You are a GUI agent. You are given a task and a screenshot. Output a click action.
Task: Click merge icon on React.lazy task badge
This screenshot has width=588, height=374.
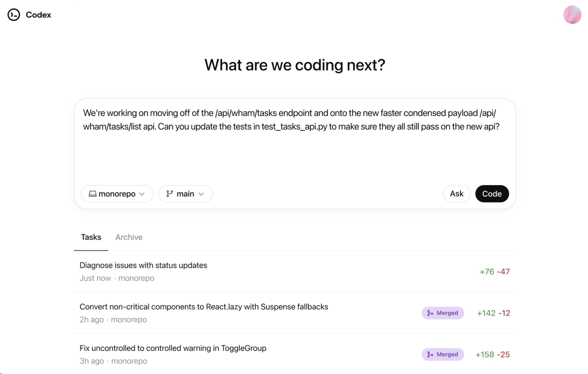430,313
